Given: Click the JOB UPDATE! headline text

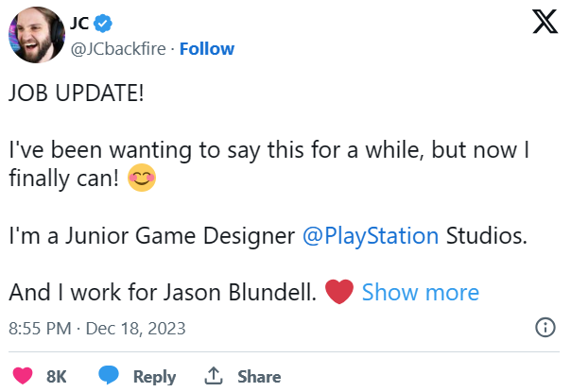Looking at the screenshot, I should click(77, 97).
